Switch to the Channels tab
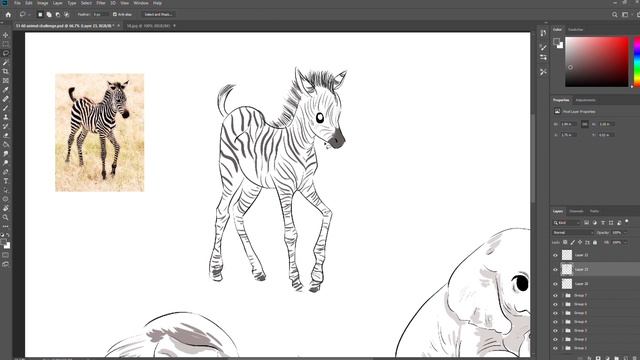 click(x=576, y=211)
